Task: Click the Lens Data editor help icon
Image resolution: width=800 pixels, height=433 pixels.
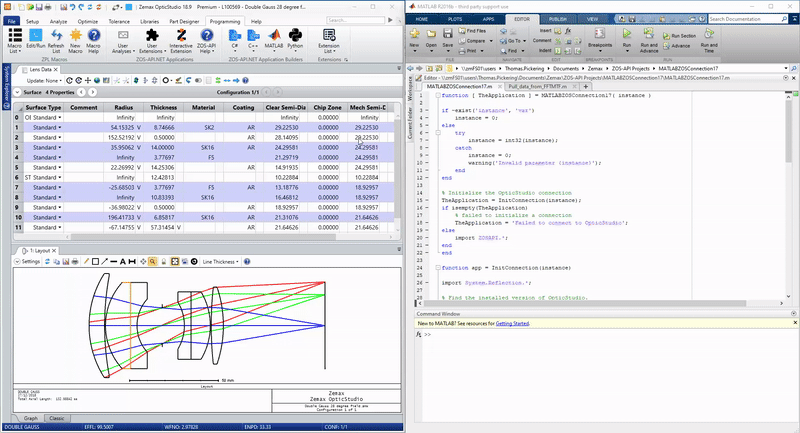Action: [245, 81]
